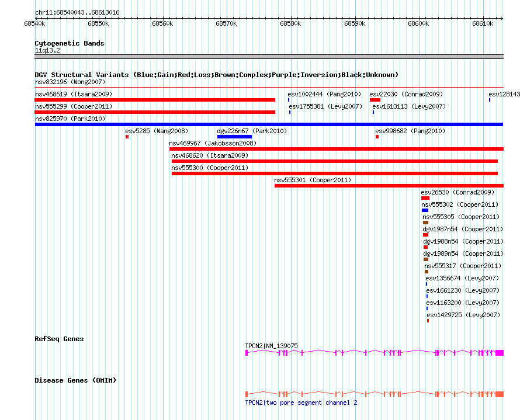Open the TPCN2 two pore segment channel link
Viewport: 520px width, 420px height.
pyautogui.click(x=301, y=402)
